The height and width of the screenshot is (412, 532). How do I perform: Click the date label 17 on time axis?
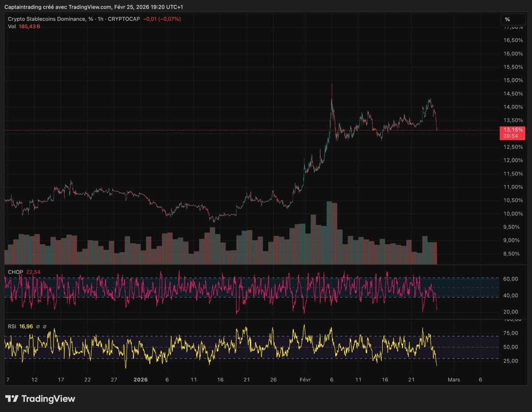click(x=61, y=380)
